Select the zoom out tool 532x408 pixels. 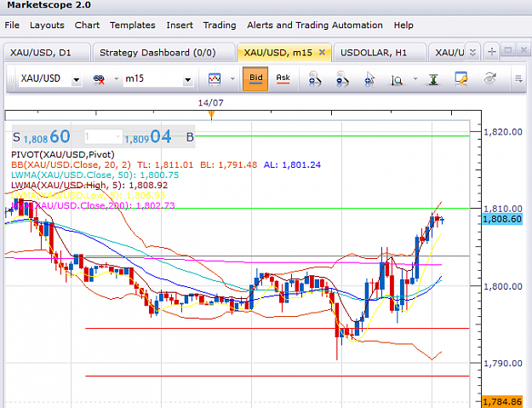pyautogui.click(x=342, y=78)
